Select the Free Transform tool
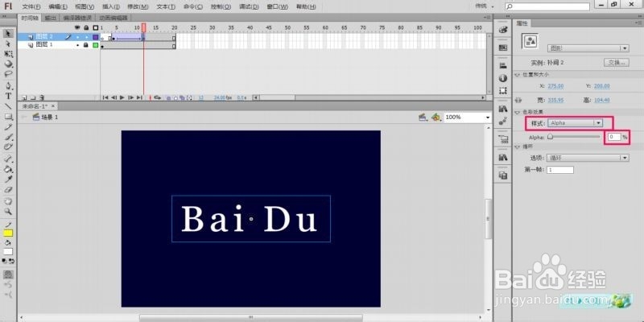The width and height of the screenshot is (644, 322). (8, 54)
